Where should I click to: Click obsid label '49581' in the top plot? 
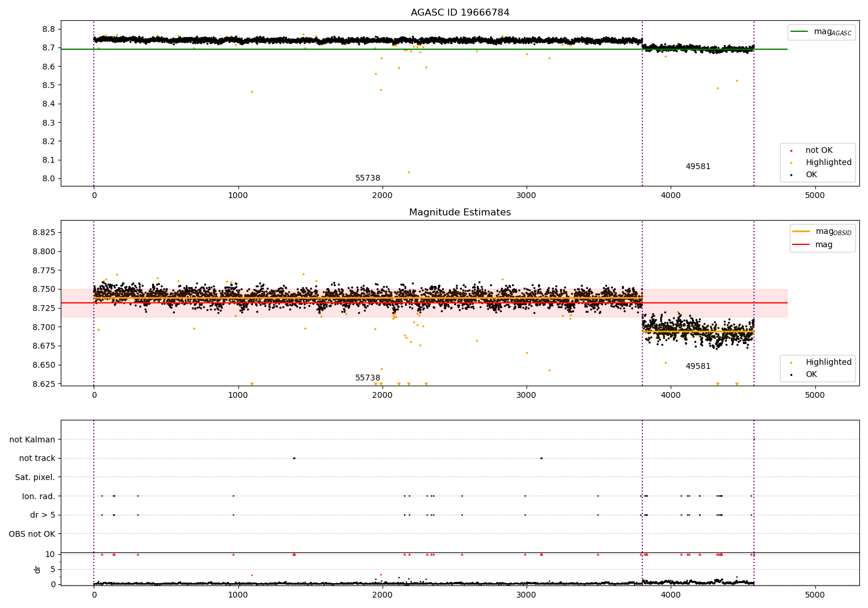(x=698, y=167)
